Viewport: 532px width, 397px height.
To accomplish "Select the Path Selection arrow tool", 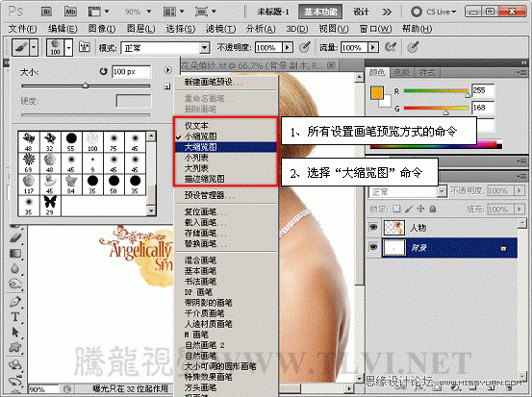I will [x=15, y=332].
